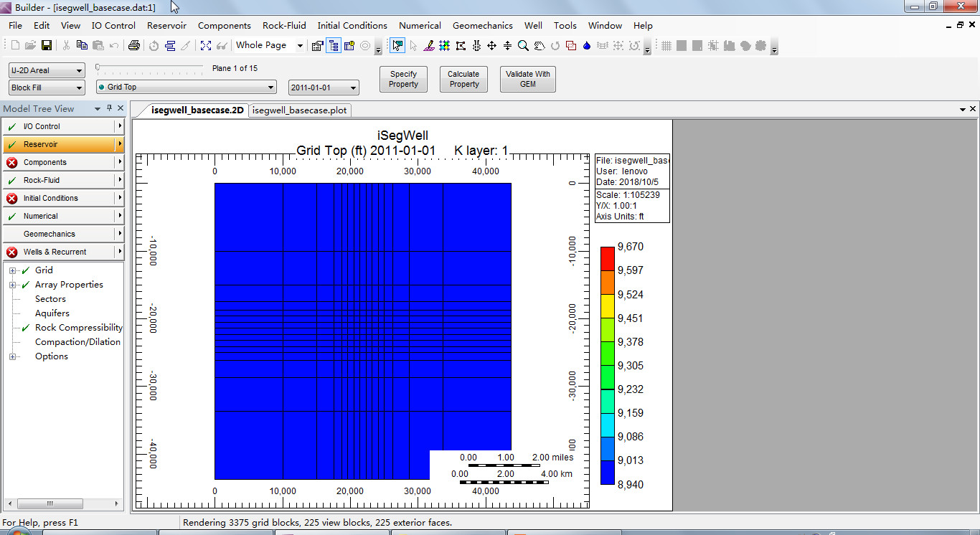Click the Save floppy disk icon
This screenshot has width=980, height=535.
[46, 46]
